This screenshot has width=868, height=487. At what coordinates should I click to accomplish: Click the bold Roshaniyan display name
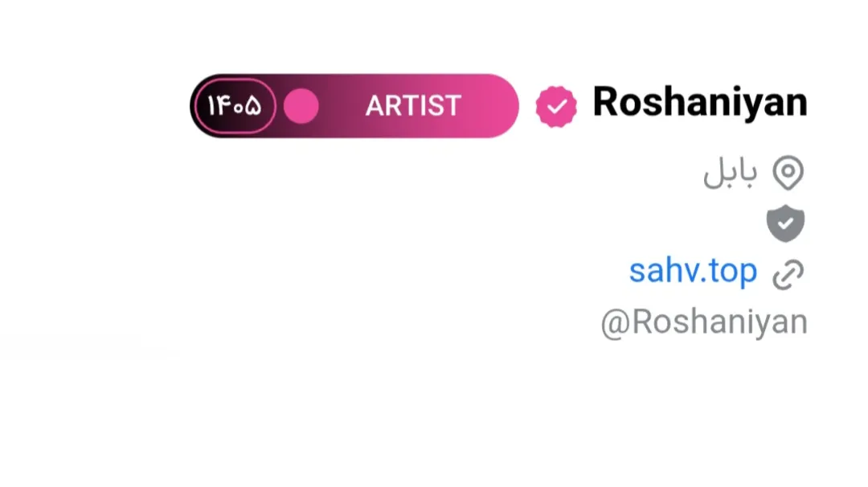tap(700, 102)
